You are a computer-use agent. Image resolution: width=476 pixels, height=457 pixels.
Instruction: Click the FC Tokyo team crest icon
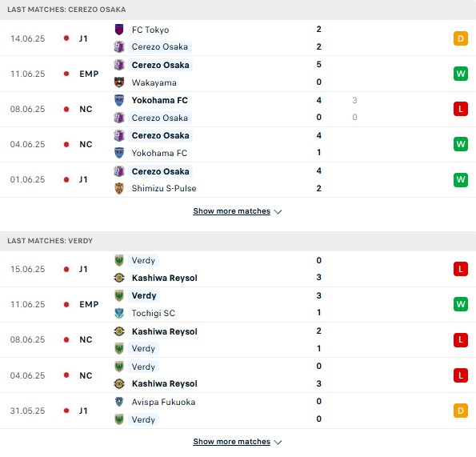(x=119, y=30)
